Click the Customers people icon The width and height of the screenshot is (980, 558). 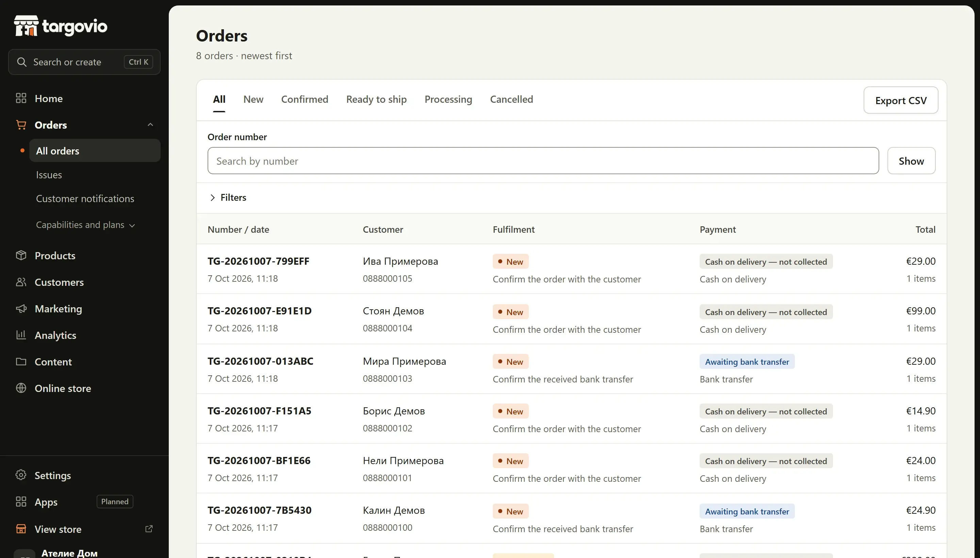(x=21, y=282)
